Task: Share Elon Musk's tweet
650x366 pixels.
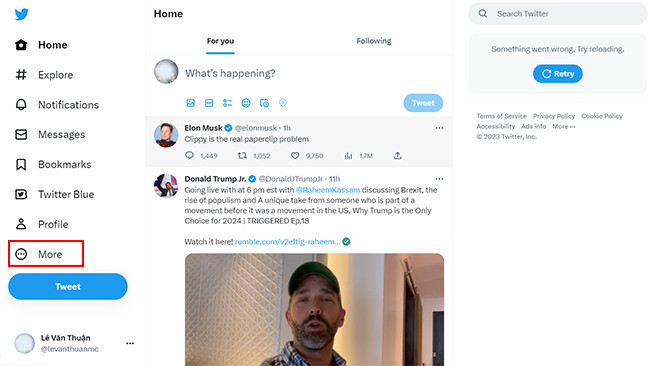Action: point(398,155)
